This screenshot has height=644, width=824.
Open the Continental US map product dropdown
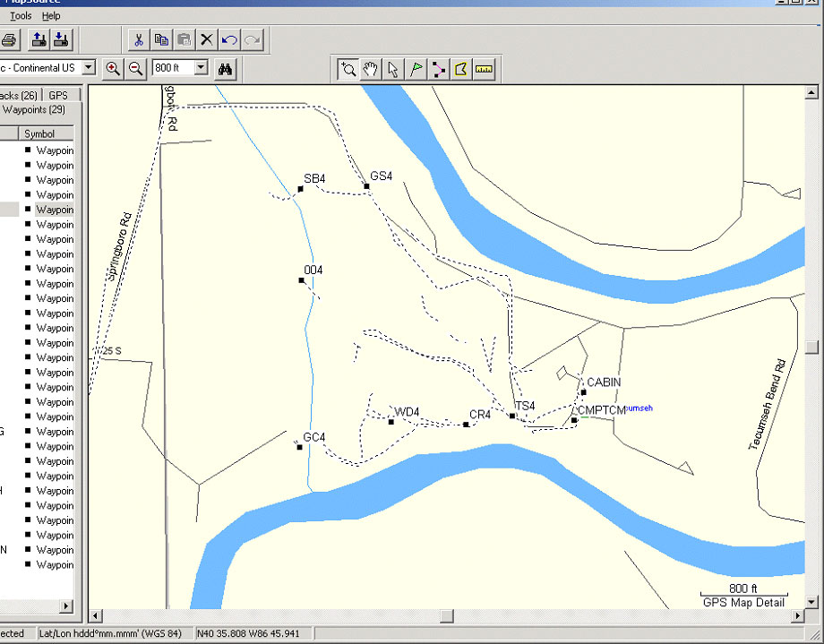point(89,68)
